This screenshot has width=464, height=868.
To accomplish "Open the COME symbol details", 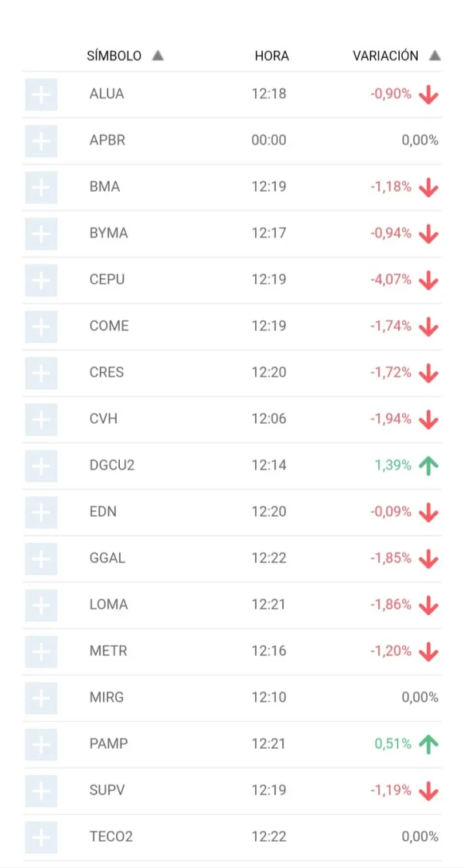I will click(109, 326).
